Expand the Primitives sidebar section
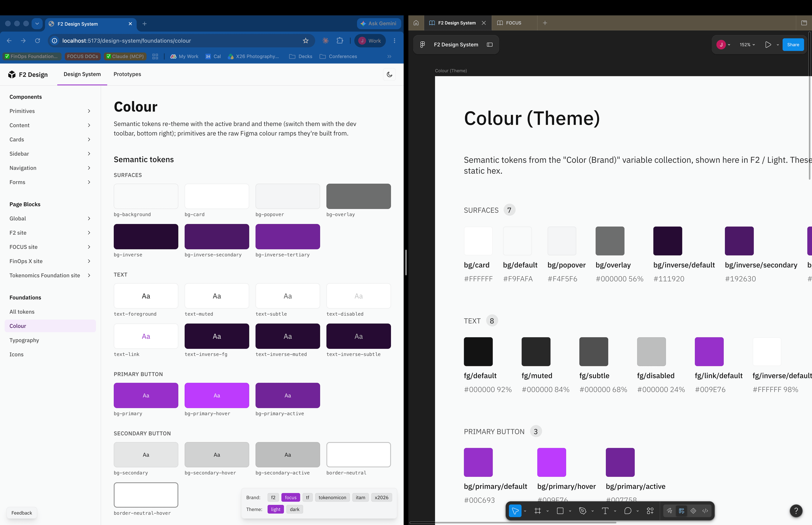Viewport: 812px width, 525px height. 50,111
